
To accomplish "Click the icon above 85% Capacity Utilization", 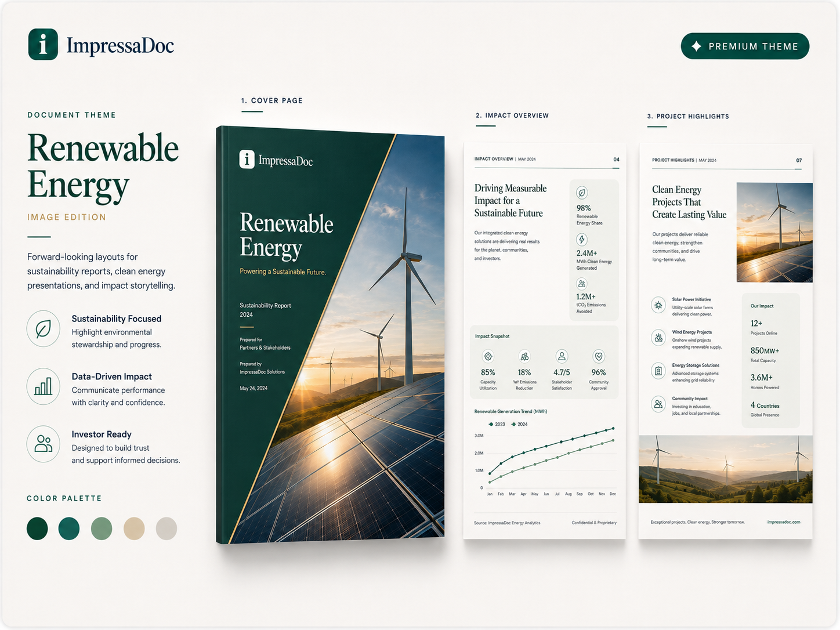I will [x=488, y=356].
